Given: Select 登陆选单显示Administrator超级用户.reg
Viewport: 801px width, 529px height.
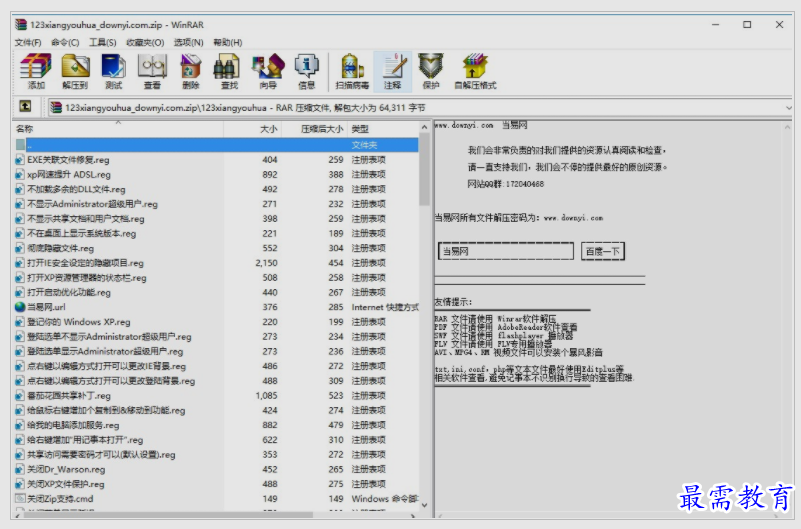Looking at the screenshot, I should coord(105,351).
